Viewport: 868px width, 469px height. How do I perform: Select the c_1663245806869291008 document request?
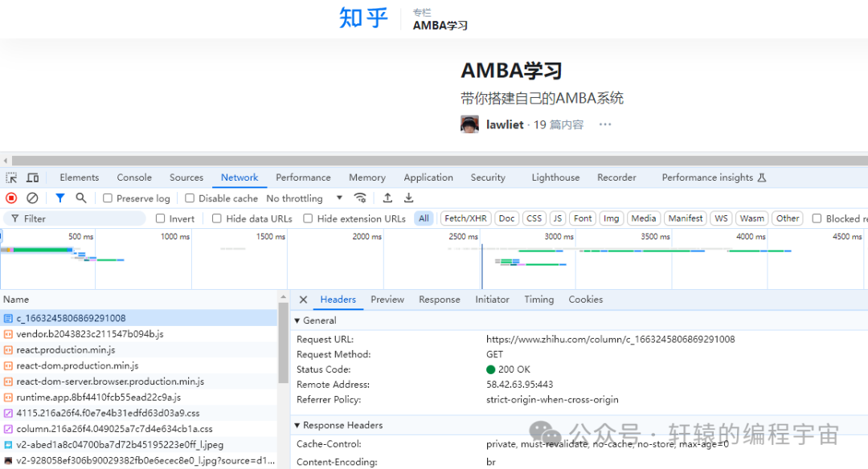138,318
